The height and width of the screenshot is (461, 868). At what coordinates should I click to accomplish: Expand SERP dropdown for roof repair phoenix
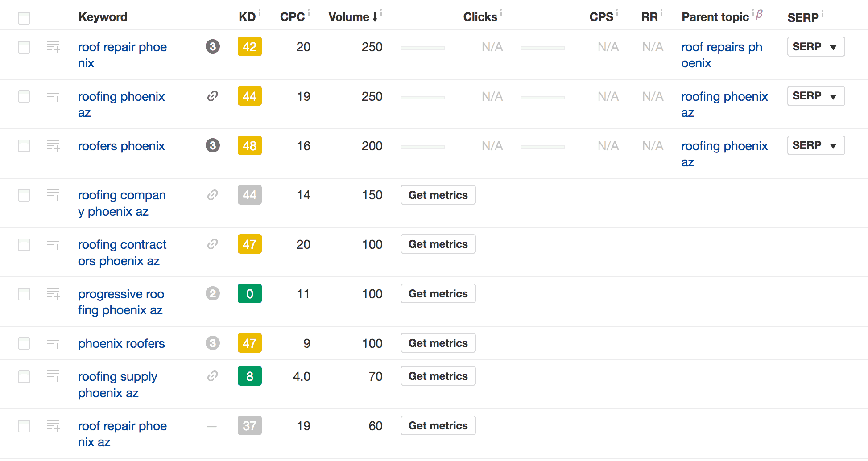816,46
